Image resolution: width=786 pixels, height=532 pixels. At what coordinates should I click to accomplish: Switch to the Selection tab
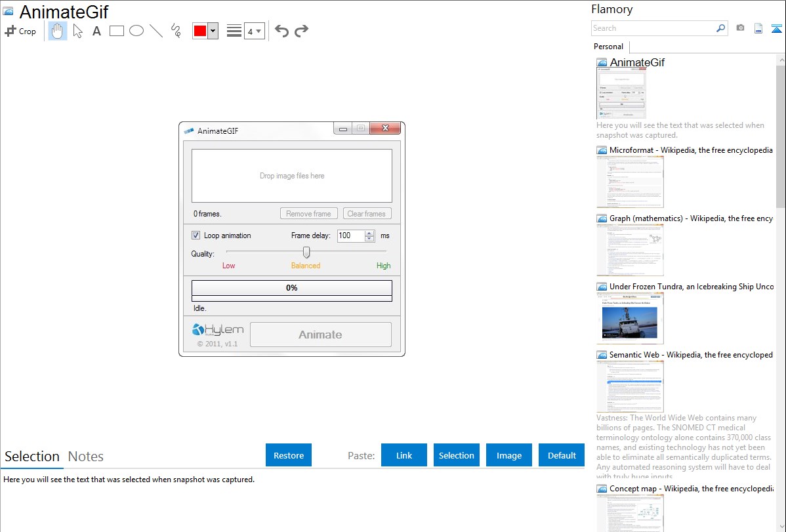coord(32,457)
